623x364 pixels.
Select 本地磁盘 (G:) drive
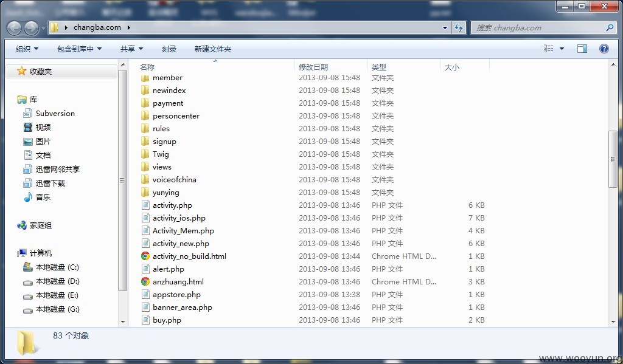pos(58,309)
